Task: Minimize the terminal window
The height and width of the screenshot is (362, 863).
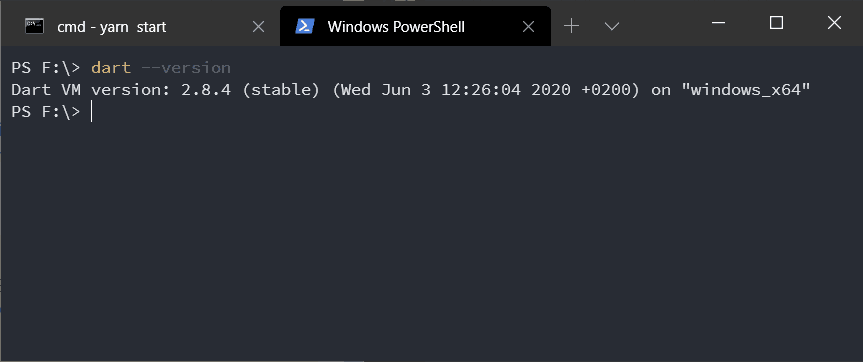Action: pyautogui.click(x=718, y=23)
